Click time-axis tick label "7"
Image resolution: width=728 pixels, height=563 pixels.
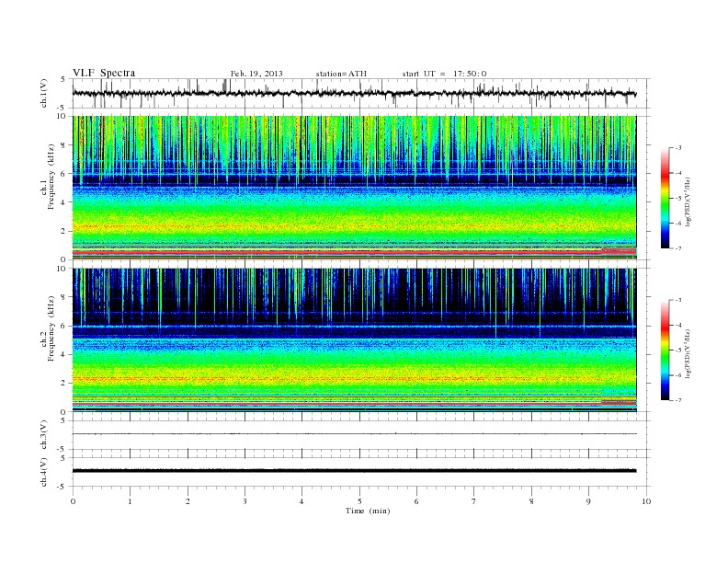[x=474, y=501]
